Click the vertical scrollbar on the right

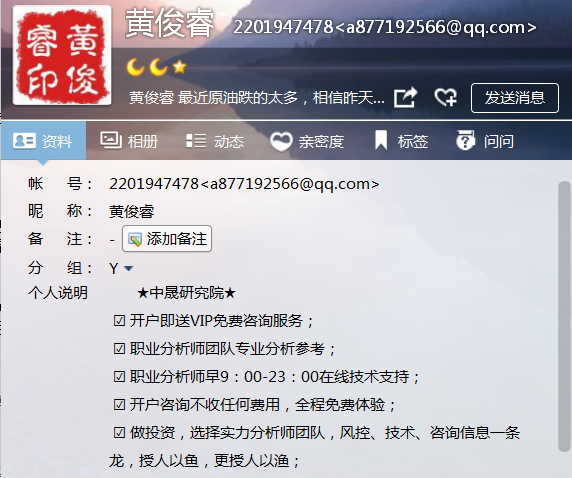coord(564,316)
